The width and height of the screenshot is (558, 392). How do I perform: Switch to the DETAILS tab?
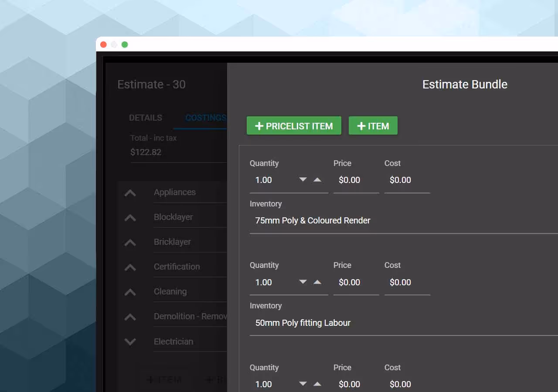click(x=146, y=118)
